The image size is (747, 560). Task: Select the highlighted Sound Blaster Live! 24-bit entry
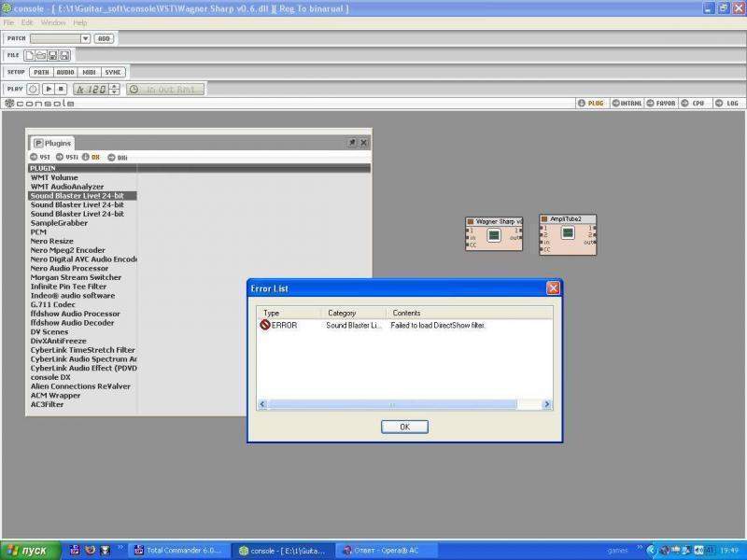tap(82, 196)
